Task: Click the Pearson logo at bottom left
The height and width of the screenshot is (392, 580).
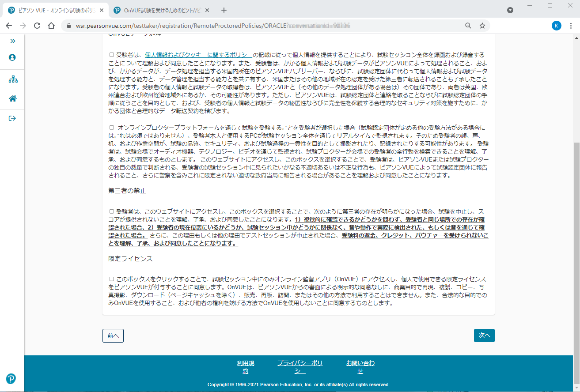Action: (x=11, y=379)
